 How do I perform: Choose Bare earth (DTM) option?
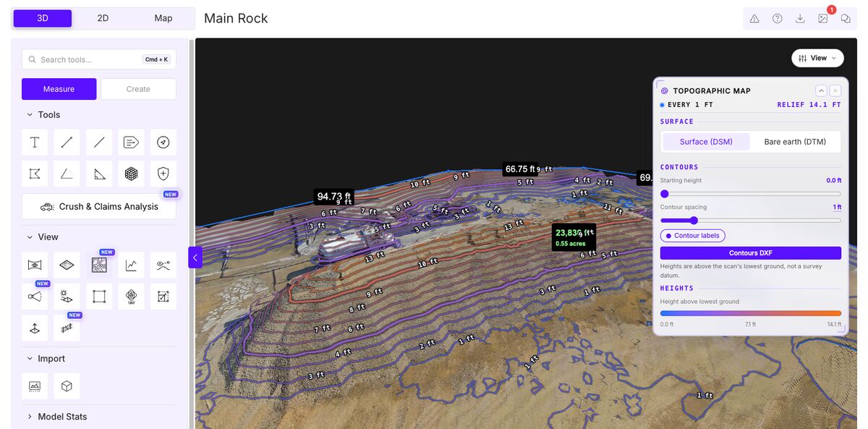(x=795, y=142)
